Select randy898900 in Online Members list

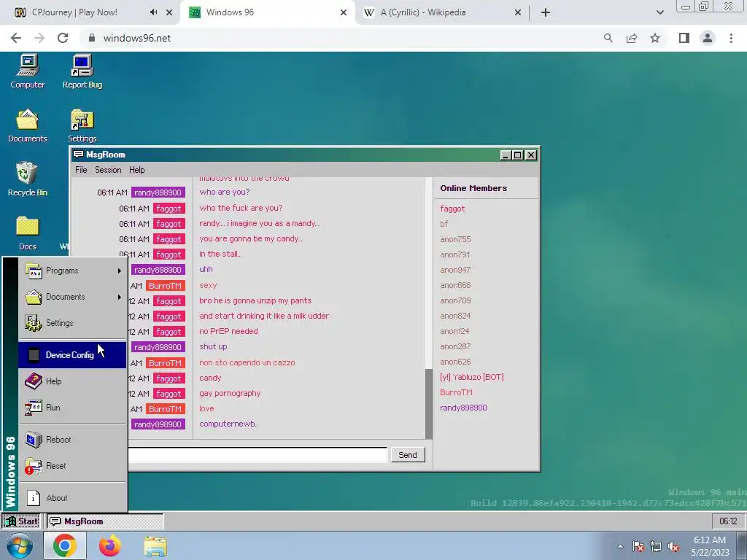(463, 408)
